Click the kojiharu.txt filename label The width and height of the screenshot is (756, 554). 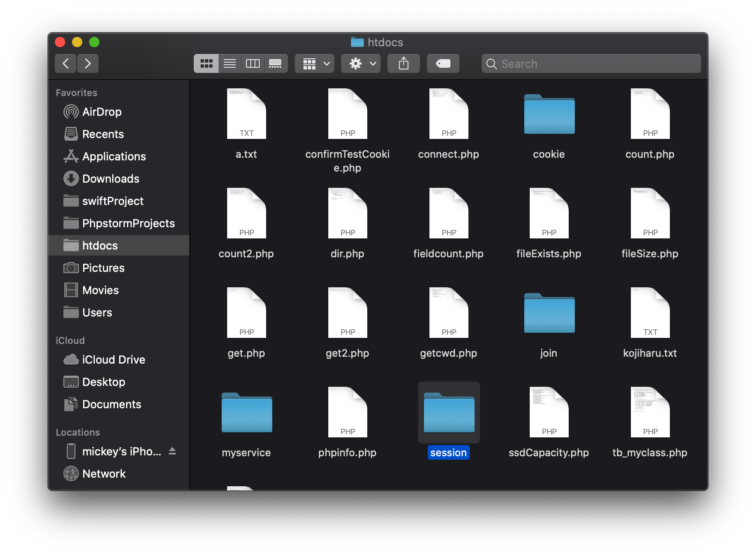tap(650, 353)
